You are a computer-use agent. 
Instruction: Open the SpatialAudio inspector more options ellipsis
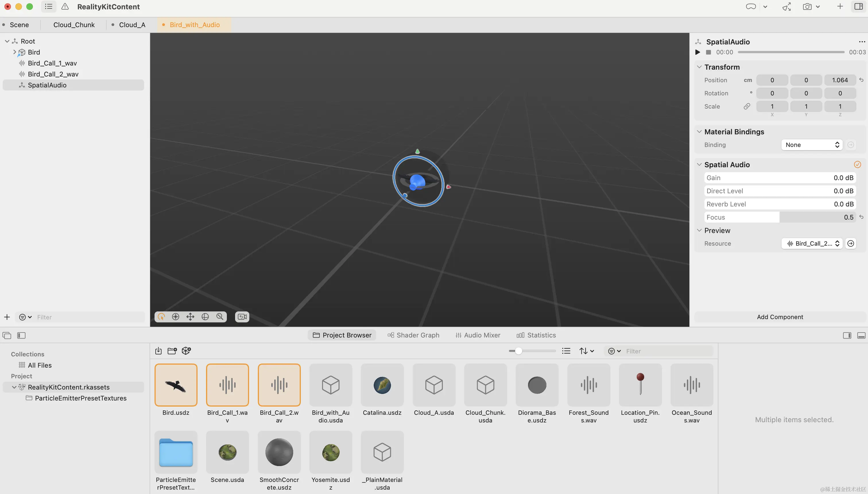[862, 42]
